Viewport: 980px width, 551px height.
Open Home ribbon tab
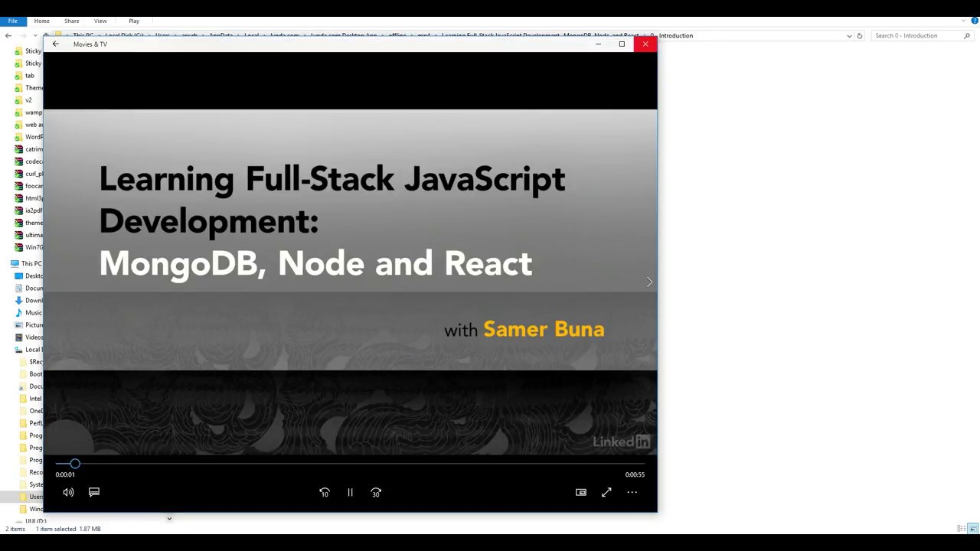tap(41, 21)
